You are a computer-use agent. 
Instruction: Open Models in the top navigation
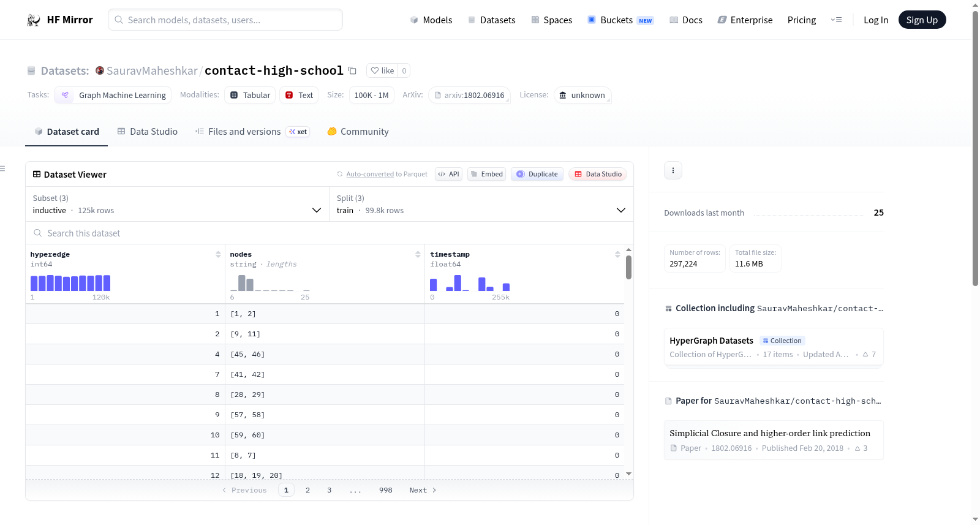tap(431, 20)
